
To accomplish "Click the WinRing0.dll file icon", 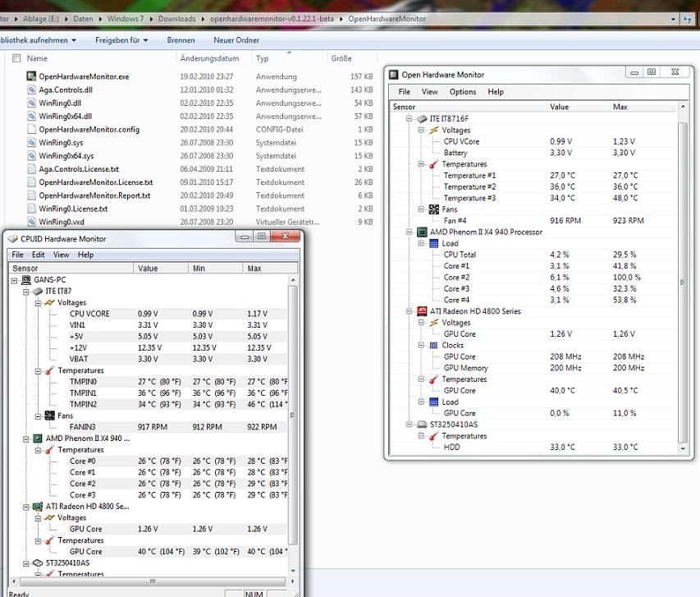I will point(31,103).
